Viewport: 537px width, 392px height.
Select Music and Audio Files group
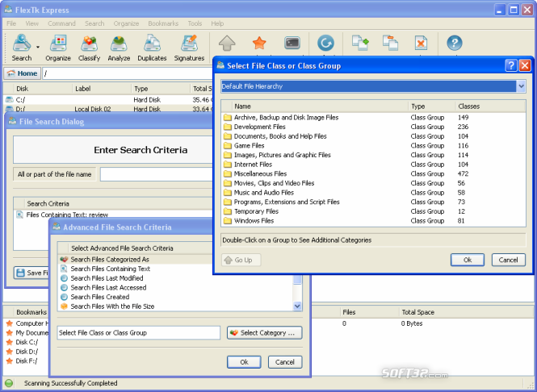click(373, 193)
